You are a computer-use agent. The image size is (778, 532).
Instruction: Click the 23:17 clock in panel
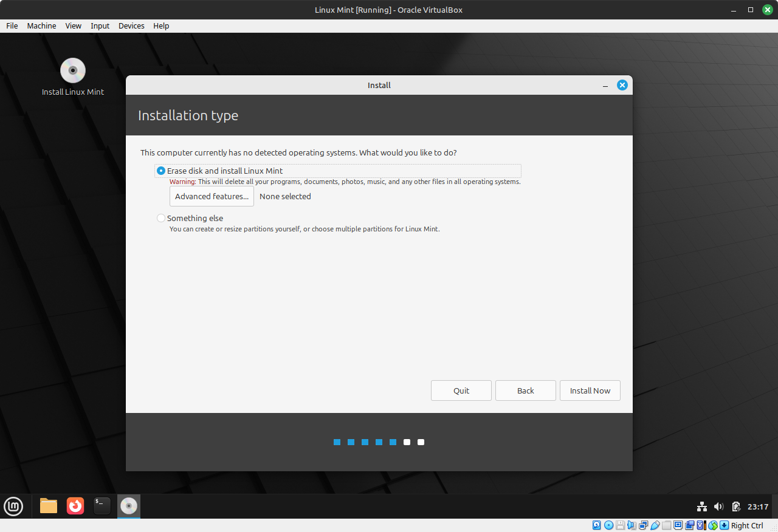(758, 506)
